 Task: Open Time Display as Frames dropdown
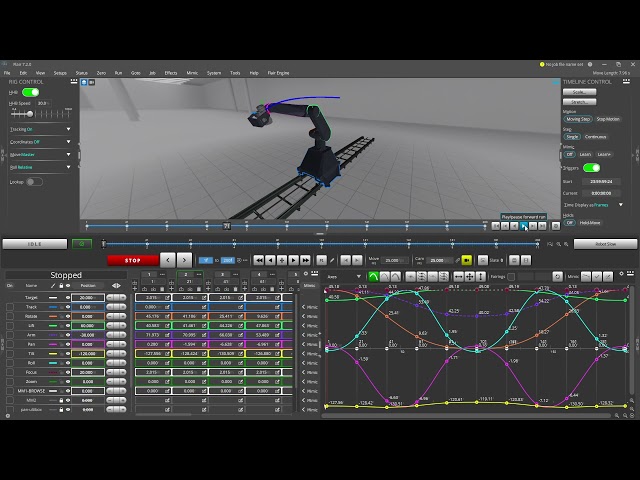coord(593,205)
